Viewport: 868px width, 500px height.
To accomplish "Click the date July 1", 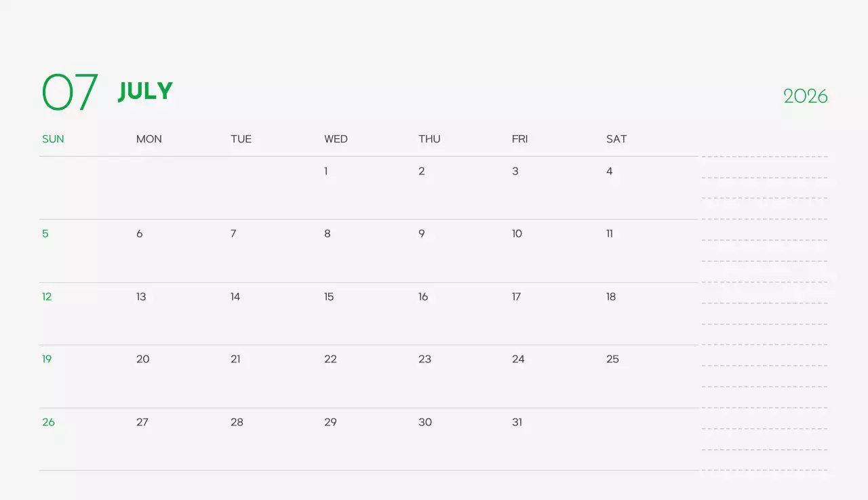I will pyautogui.click(x=326, y=172).
